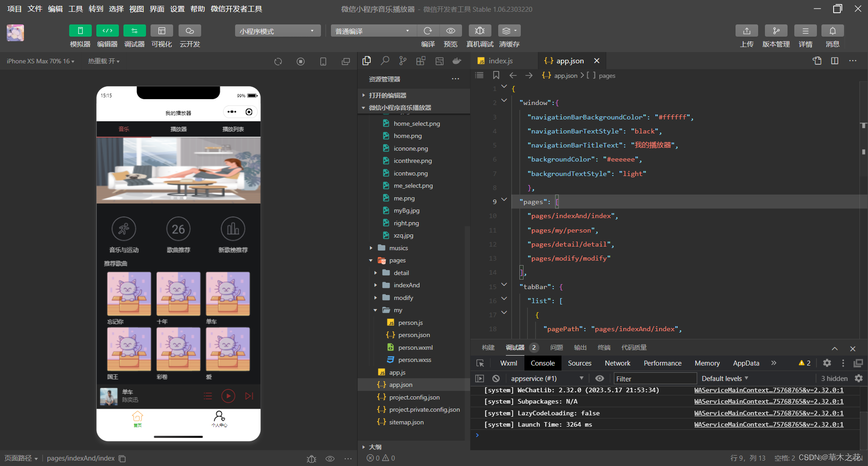The width and height of the screenshot is (868, 466).
Task: Switch to the 问题 panel tab
Action: click(557, 347)
